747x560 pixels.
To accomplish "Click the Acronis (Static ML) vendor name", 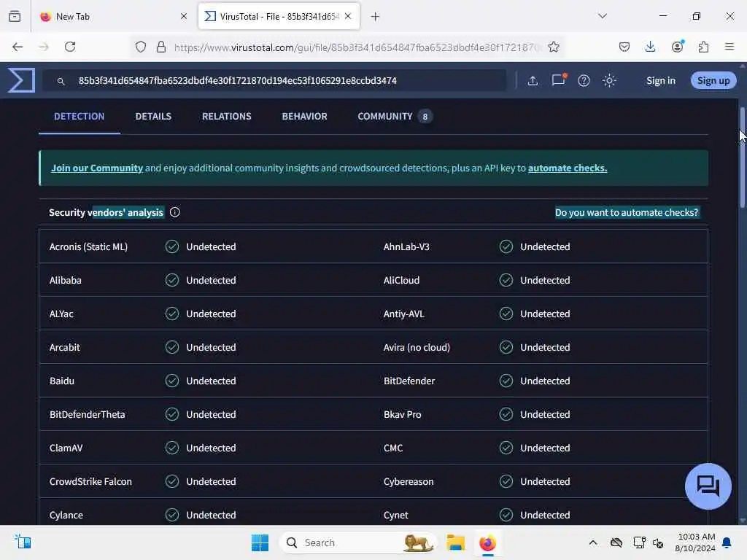I will pyautogui.click(x=88, y=246).
